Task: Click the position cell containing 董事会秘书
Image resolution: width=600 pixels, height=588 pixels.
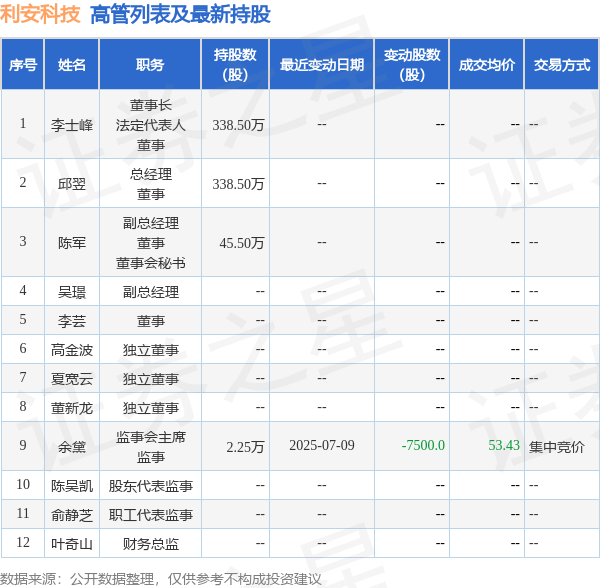Action: click(150, 243)
